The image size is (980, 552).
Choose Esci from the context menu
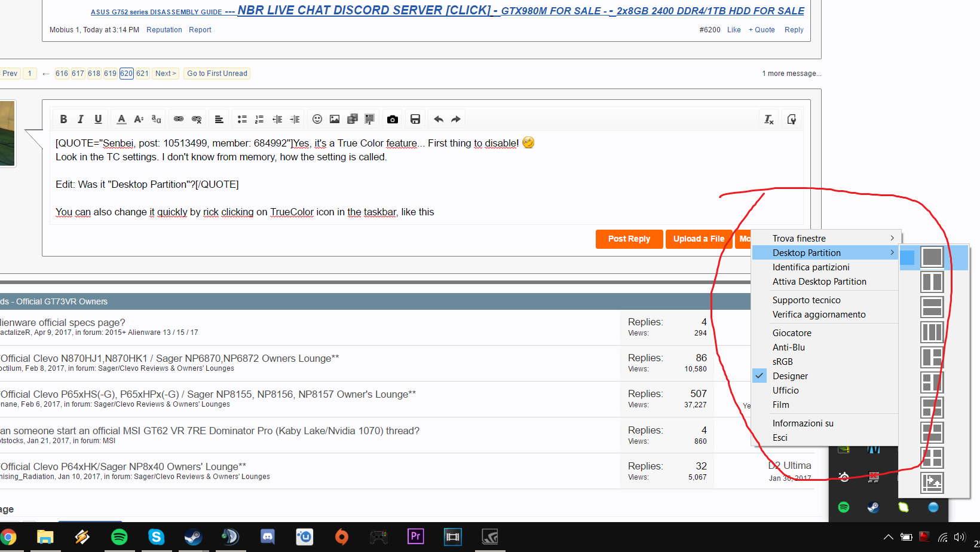tap(780, 438)
